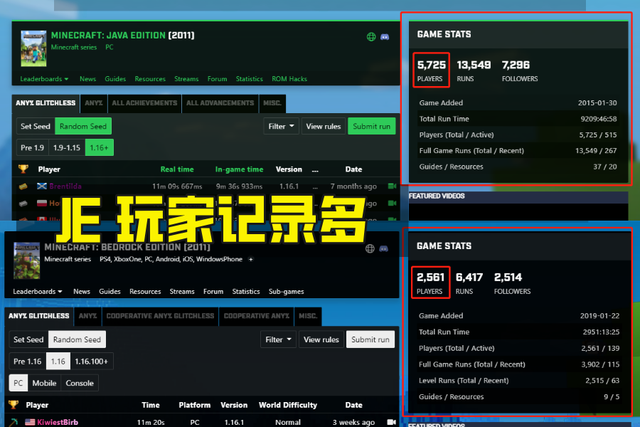Screen dimensions: 640x427
Task: Click the Scotland flag next to Brentilda
Action: pos(42,186)
